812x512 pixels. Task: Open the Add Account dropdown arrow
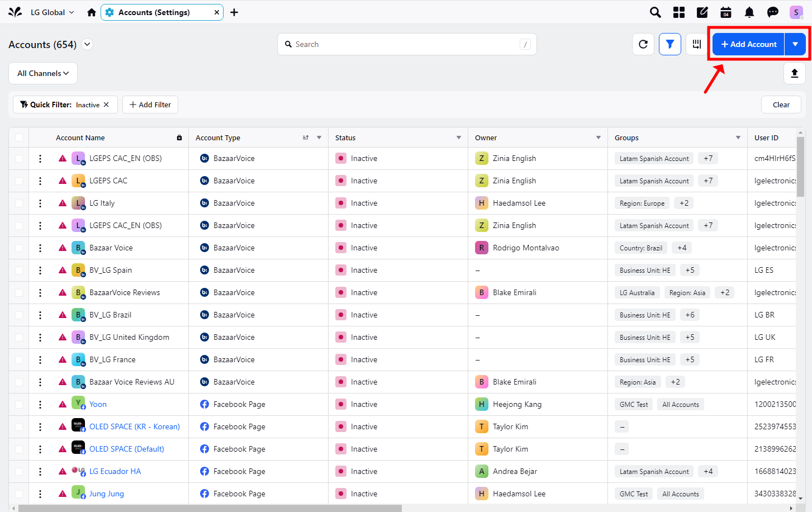(x=795, y=44)
